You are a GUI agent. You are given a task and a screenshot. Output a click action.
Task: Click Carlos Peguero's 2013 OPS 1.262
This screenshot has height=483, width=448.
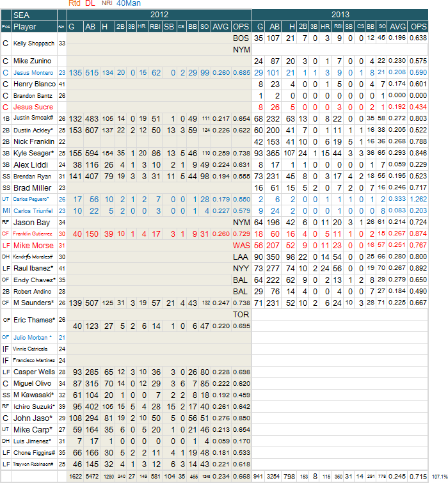pyautogui.click(x=418, y=200)
